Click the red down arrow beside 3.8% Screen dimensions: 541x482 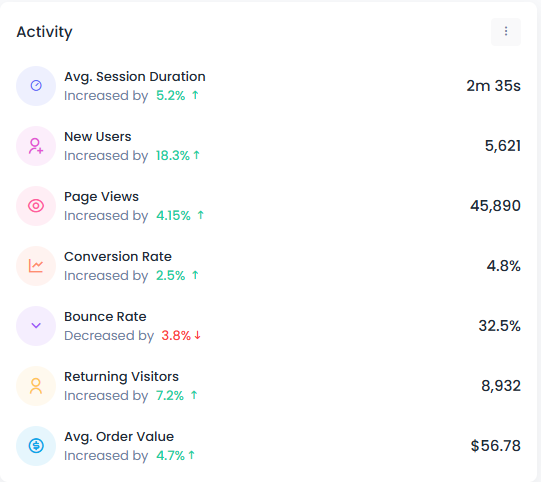[x=197, y=335]
